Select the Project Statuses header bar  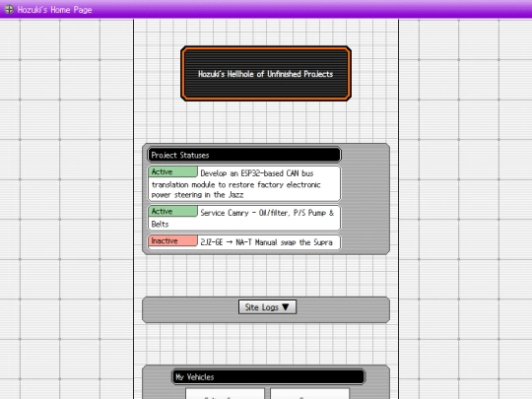(244, 155)
